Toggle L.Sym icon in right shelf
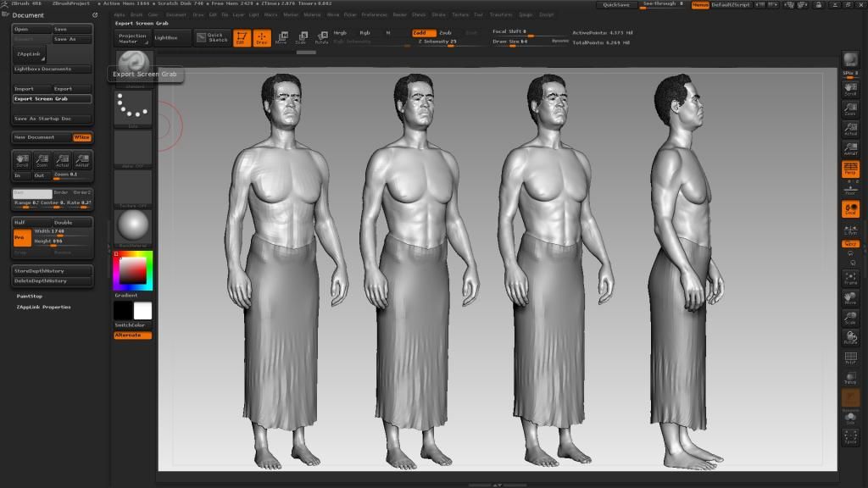The width and height of the screenshot is (868, 488). pos(850,230)
